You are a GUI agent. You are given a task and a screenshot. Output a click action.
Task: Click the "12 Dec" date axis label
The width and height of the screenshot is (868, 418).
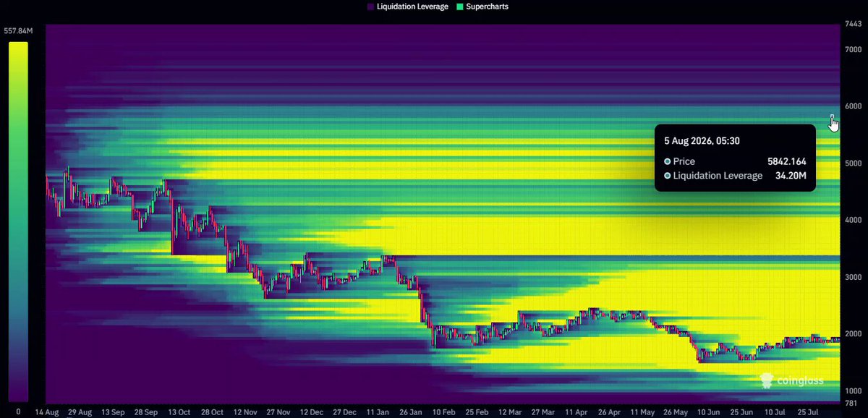pos(312,411)
